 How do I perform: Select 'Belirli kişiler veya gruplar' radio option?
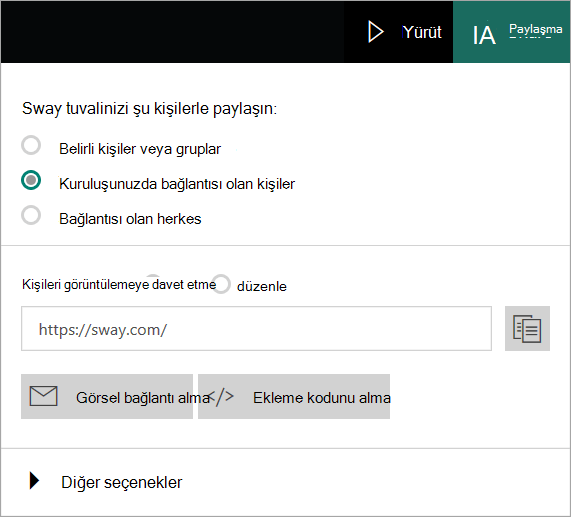pos(31,145)
